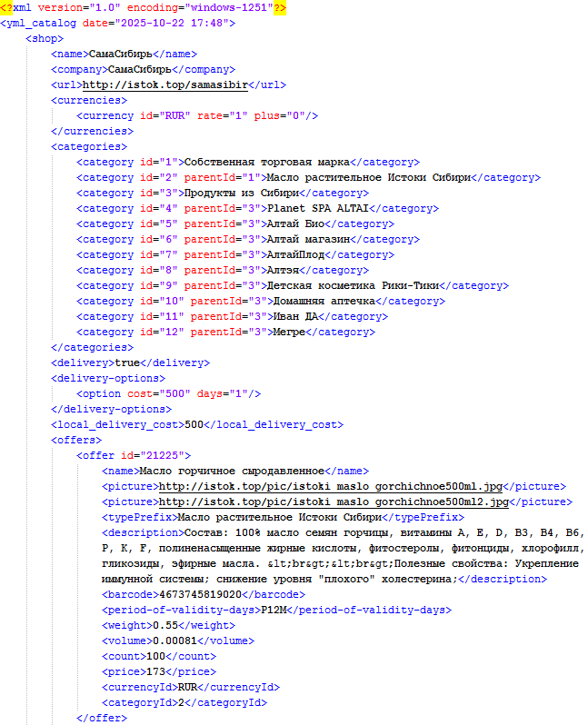
Task: Click the opening currencies tag
Action: click(x=89, y=100)
